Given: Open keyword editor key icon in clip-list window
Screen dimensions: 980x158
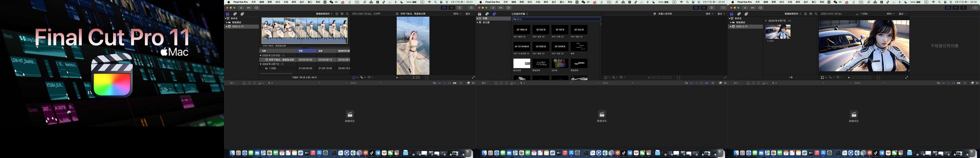Looking at the screenshot, I should (249, 8).
